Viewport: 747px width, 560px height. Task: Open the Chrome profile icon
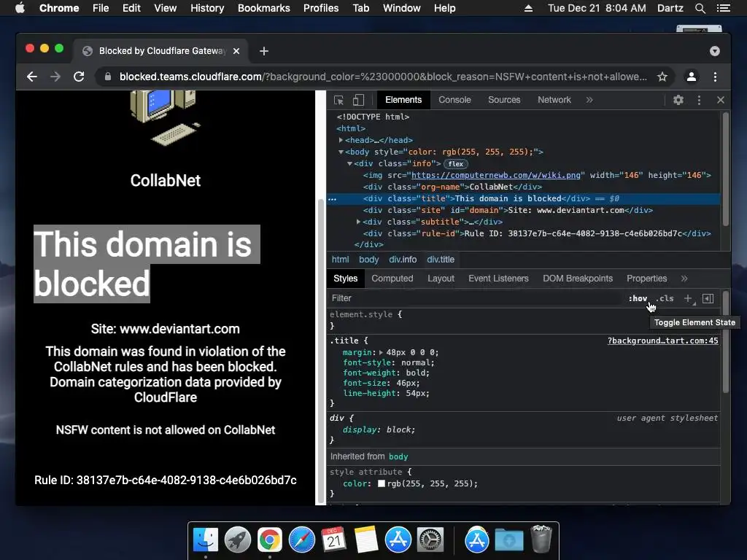pos(692,77)
